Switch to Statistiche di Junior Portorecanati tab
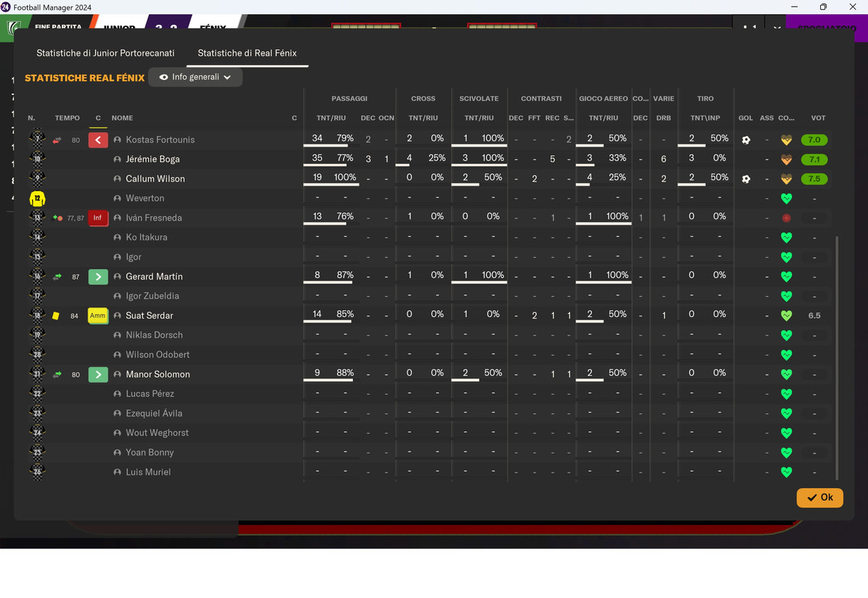 (105, 53)
